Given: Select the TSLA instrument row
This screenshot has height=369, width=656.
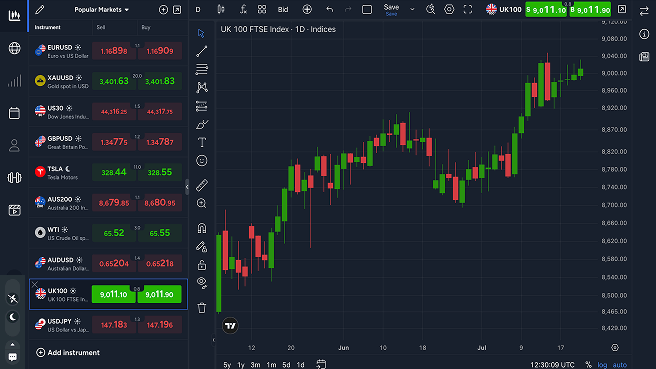Looking at the screenshot, I should click(108, 172).
